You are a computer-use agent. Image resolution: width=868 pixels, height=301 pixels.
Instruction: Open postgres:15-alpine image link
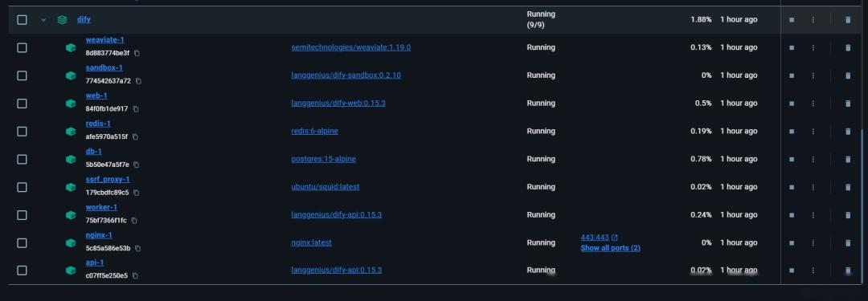(x=323, y=159)
